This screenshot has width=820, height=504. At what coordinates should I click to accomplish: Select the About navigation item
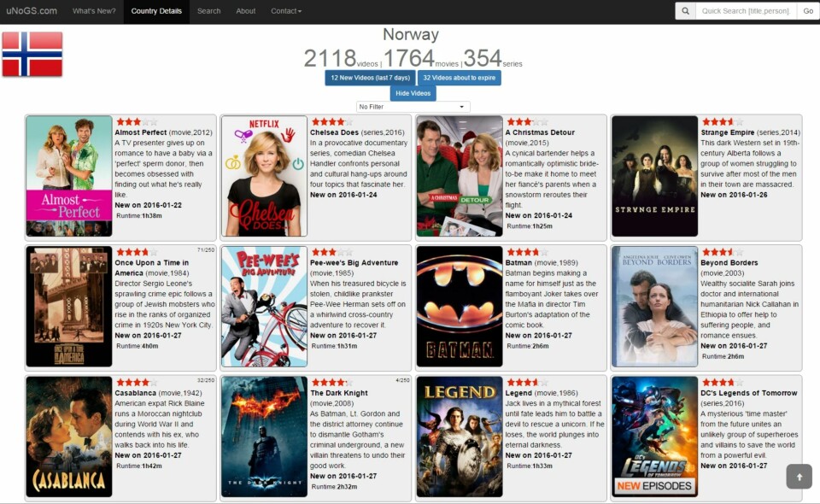click(246, 11)
